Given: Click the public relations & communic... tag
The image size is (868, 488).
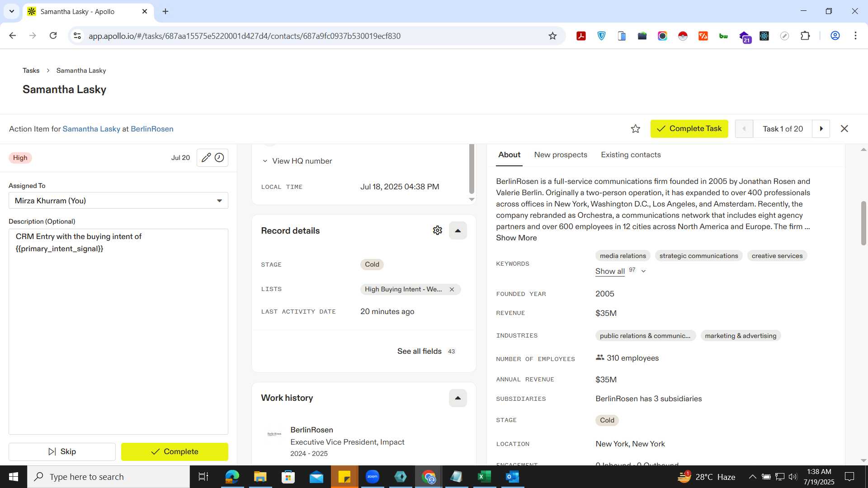Looking at the screenshot, I should (x=645, y=336).
